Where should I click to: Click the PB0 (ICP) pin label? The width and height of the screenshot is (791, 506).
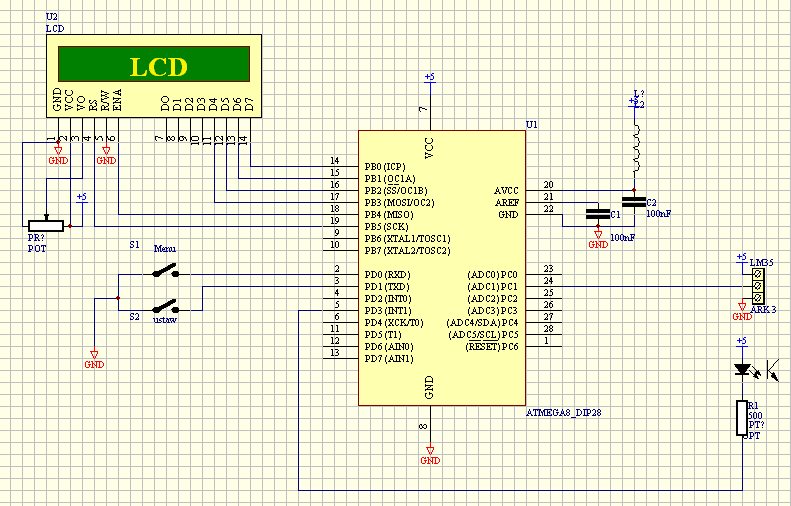coord(385,166)
